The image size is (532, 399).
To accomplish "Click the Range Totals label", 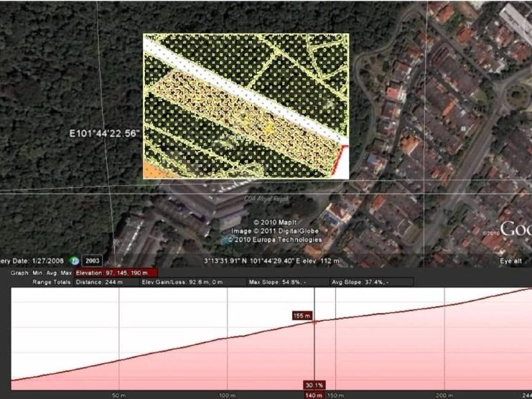I will [52, 282].
